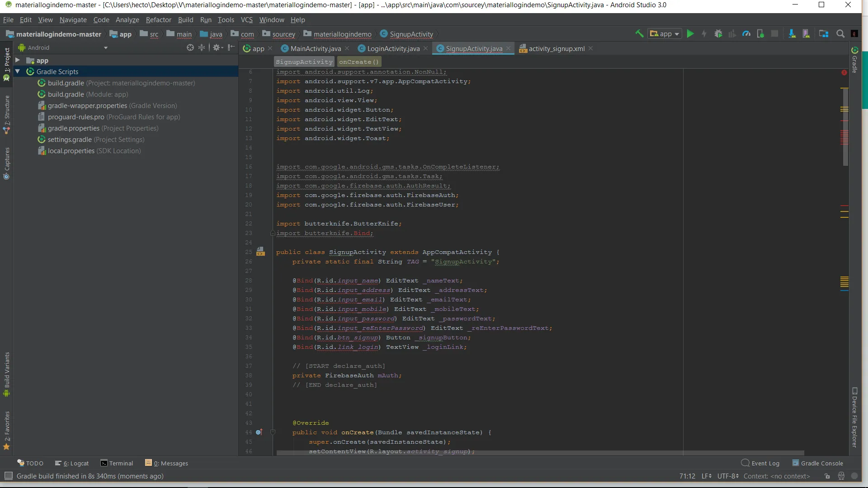The width and height of the screenshot is (868, 488).
Task: Click scroll from source target icon
Action: [x=190, y=47]
